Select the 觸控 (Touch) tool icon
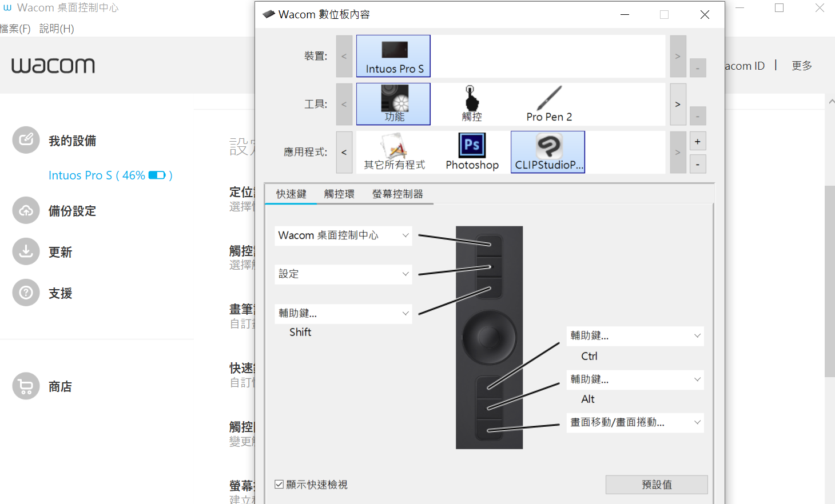 click(472, 104)
